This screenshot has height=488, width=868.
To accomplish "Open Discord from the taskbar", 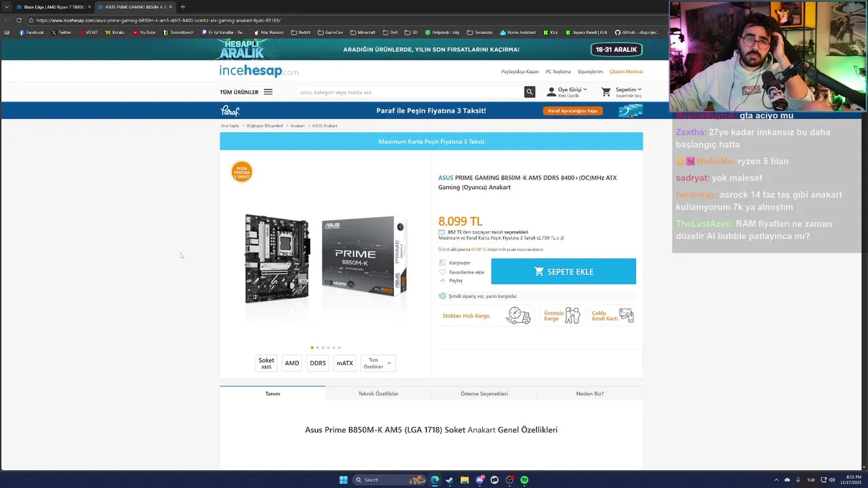I will [x=479, y=480].
